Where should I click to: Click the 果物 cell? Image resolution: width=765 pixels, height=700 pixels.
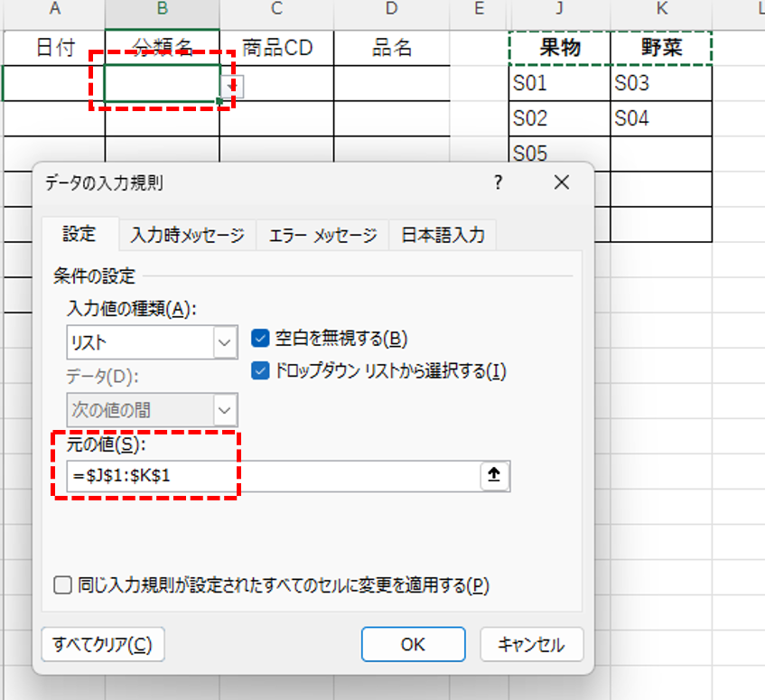click(560, 48)
